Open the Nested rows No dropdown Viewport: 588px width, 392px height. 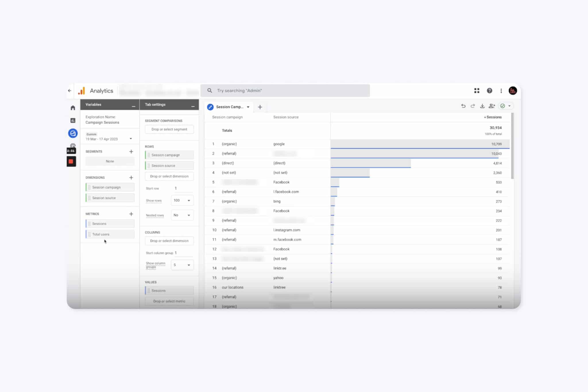click(182, 215)
